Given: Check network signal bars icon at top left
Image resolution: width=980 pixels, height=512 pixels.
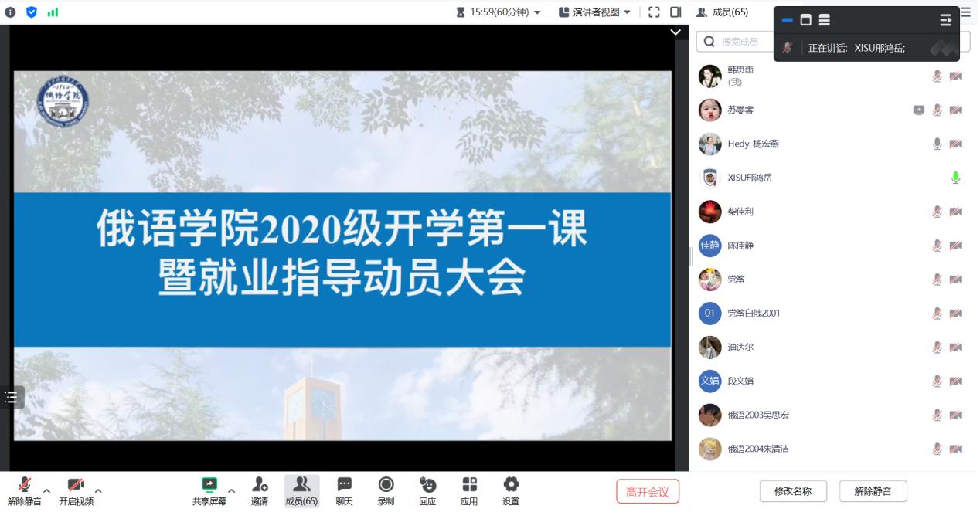Looking at the screenshot, I should (53, 12).
